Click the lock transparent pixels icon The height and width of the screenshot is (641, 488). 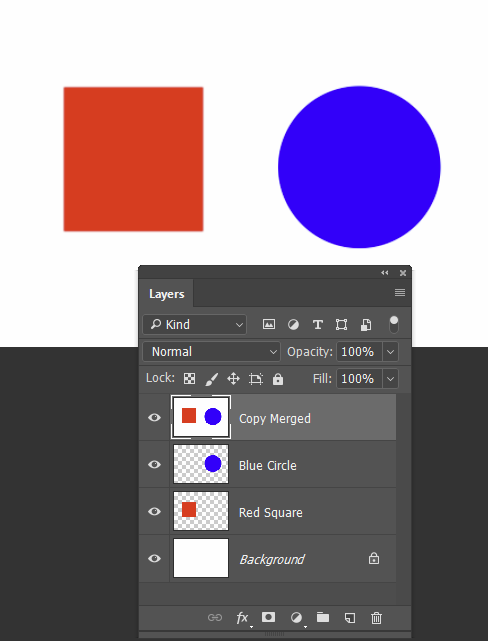(189, 379)
